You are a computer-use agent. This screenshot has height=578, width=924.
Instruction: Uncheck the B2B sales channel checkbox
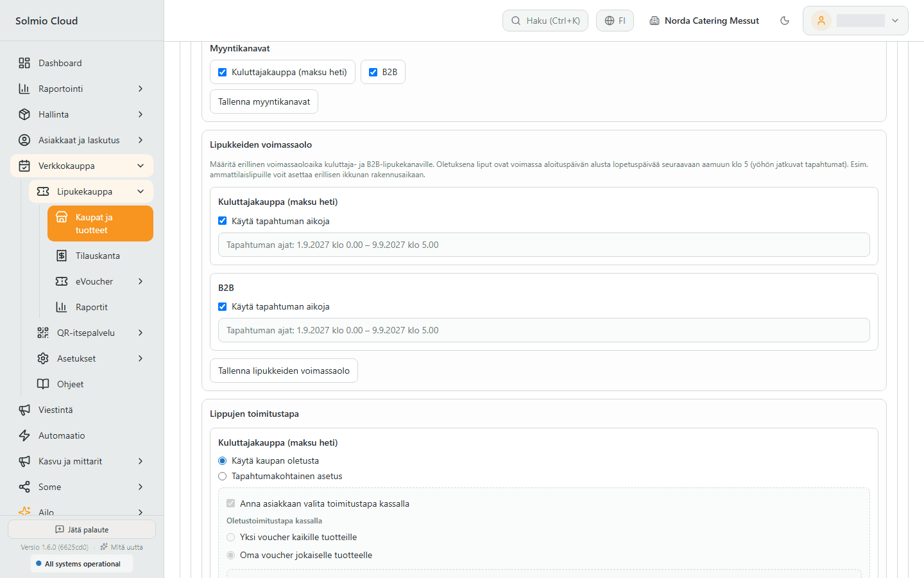click(x=373, y=72)
